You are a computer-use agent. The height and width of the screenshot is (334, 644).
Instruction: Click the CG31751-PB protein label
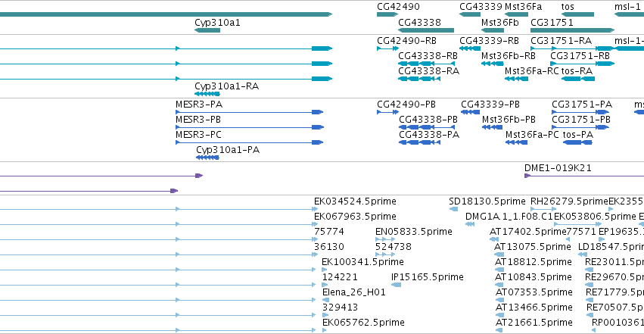pos(581,120)
